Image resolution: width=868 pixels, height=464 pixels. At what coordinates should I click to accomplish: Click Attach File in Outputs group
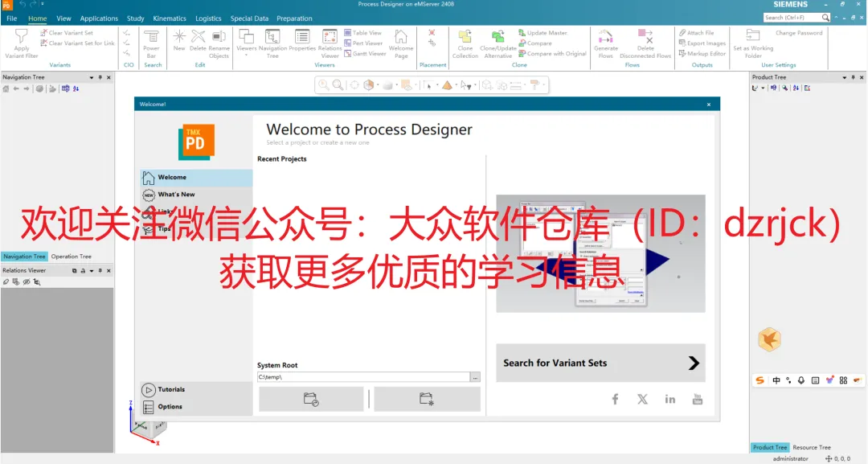696,33
